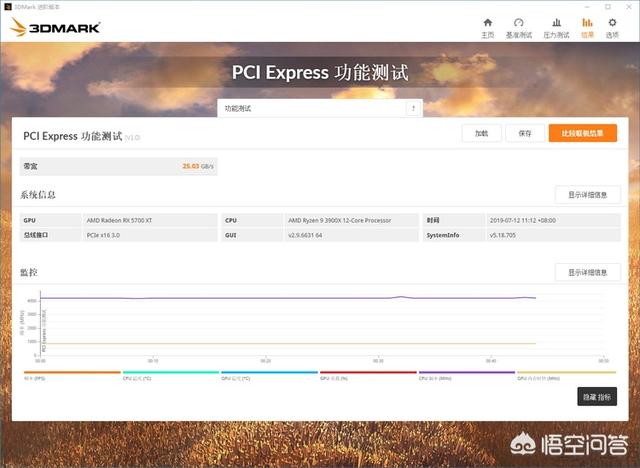This screenshot has width=640, height=468.
Task: Show detailed info for 监控 section
Action: tap(588, 273)
